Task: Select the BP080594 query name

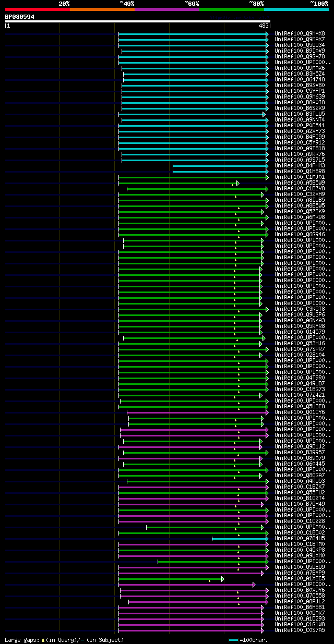Action: pos(20,17)
